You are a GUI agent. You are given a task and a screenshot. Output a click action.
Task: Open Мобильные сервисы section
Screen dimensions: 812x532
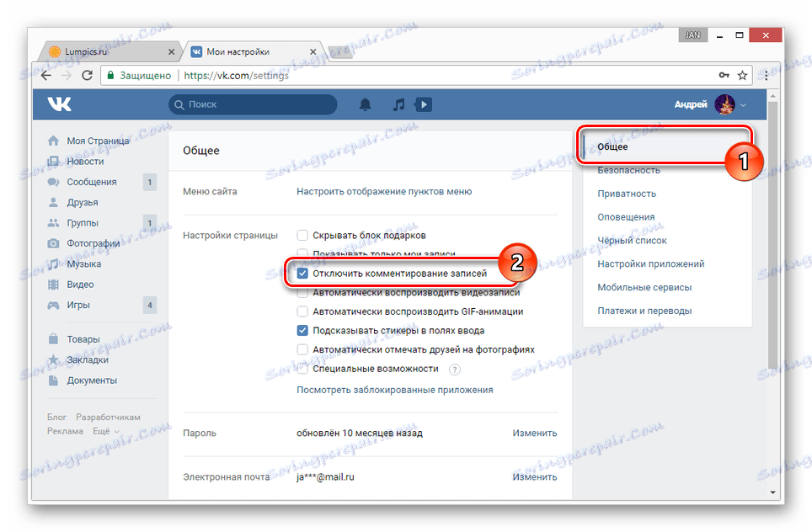pos(644,287)
